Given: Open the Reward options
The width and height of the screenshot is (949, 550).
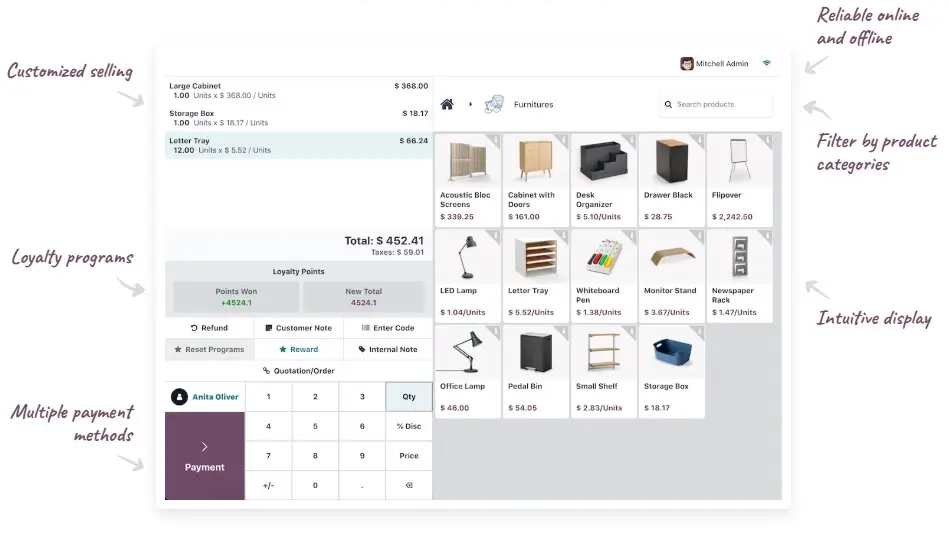Looking at the screenshot, I should [x=298, y=350].
